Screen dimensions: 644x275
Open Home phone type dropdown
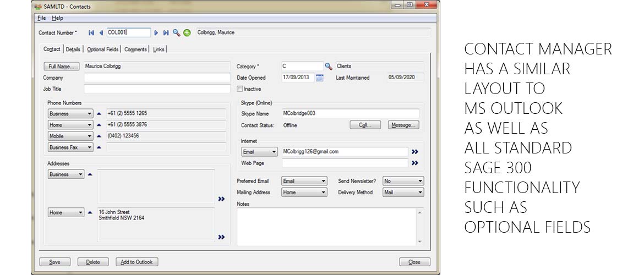70,125
